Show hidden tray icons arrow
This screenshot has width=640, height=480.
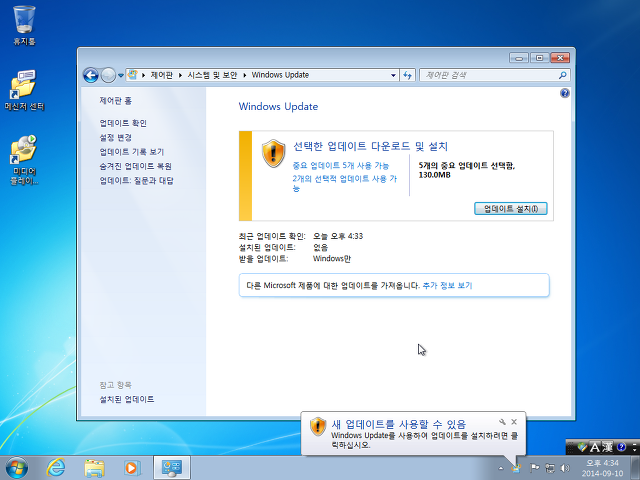[501, 468]
